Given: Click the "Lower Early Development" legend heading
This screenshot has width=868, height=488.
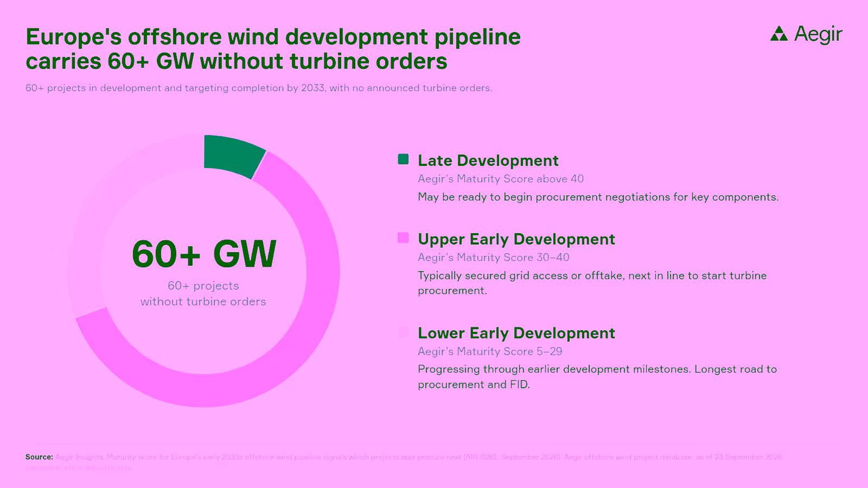Looking at the screenshot, I should tap(516, 333).
